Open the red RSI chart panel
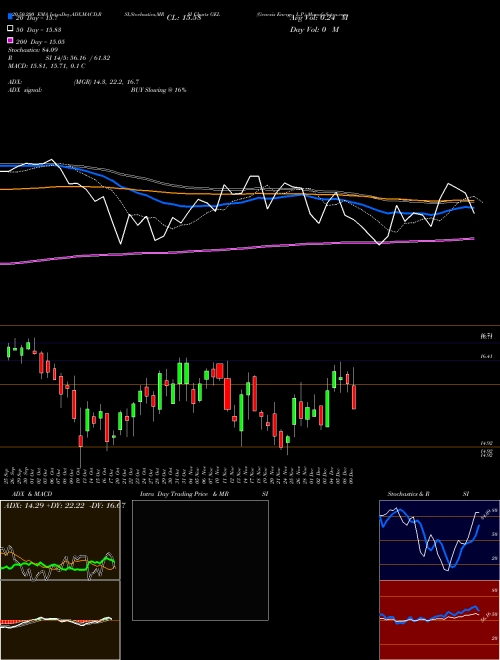The height and width of the screenshot is (660, 500). 439,620
